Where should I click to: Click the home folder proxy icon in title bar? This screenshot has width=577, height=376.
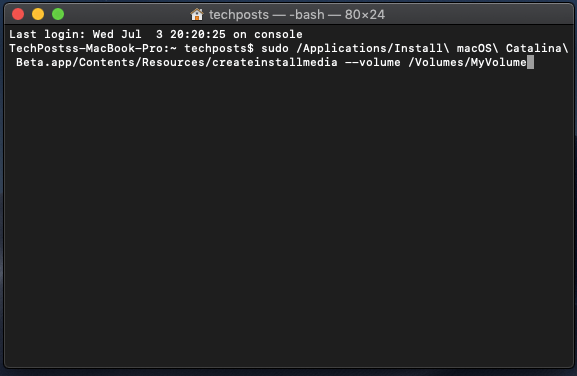tap(197, 15)
